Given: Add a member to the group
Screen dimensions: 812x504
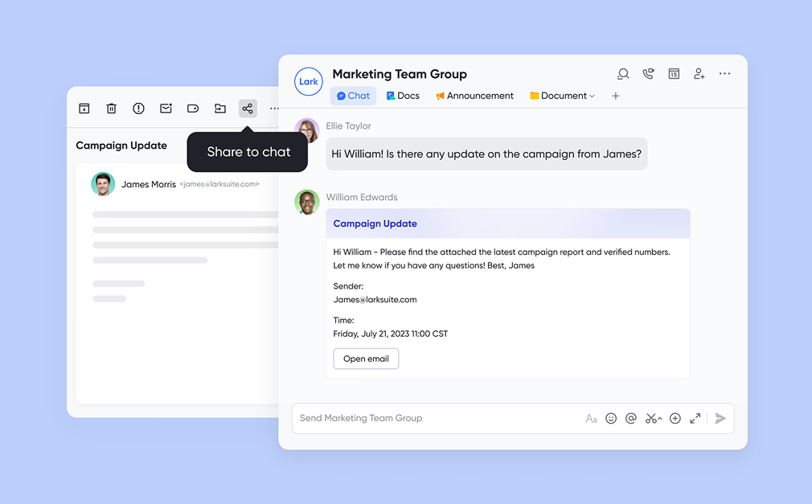Looking at the screenshot, I should (699, 73).
